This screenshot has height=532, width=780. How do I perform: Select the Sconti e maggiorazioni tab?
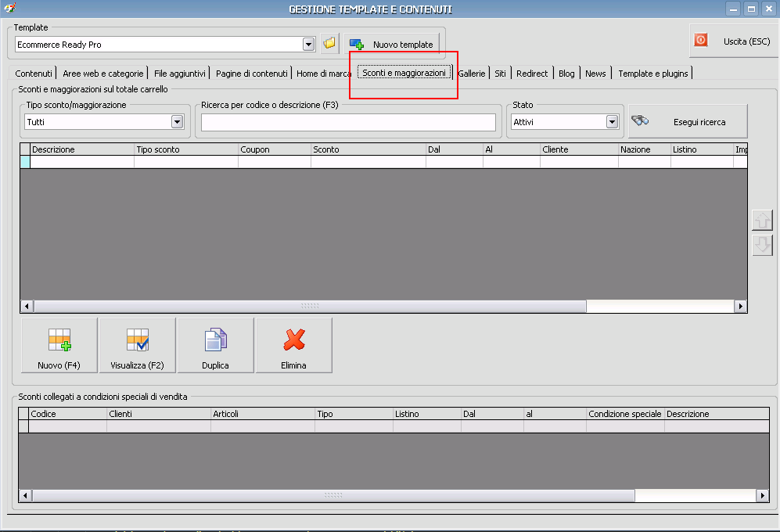click(x=404, y=73)
